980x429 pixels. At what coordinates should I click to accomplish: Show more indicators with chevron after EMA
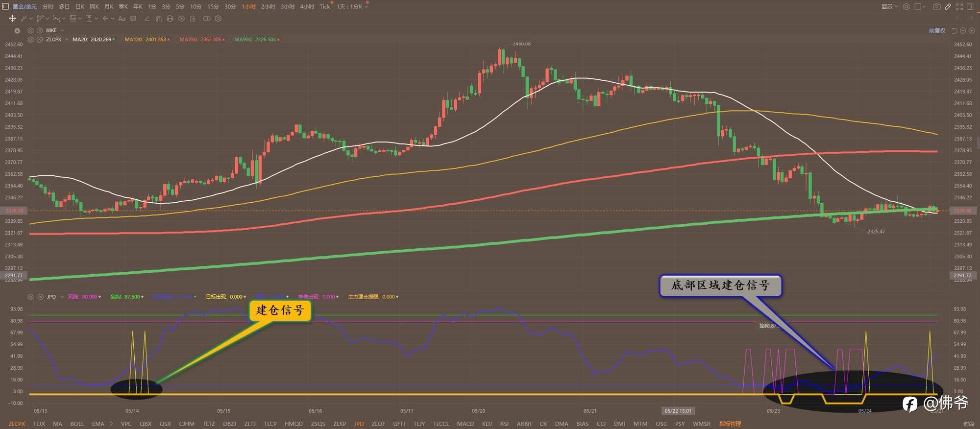coord(111,424)
